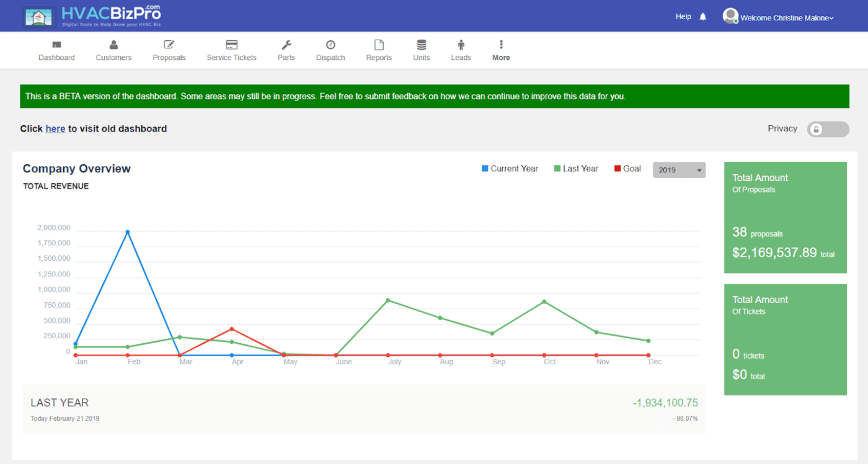Open the 2019 year selector
The width and height of the screenshot is (868, 464).
point(679,169)
